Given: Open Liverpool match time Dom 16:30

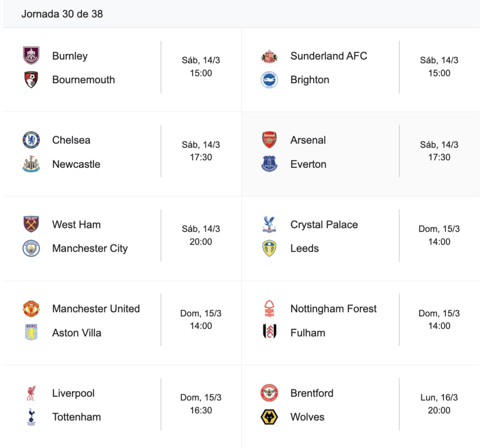Looking at the screenshot, I should pyautogui.click(x=201, y=404).
